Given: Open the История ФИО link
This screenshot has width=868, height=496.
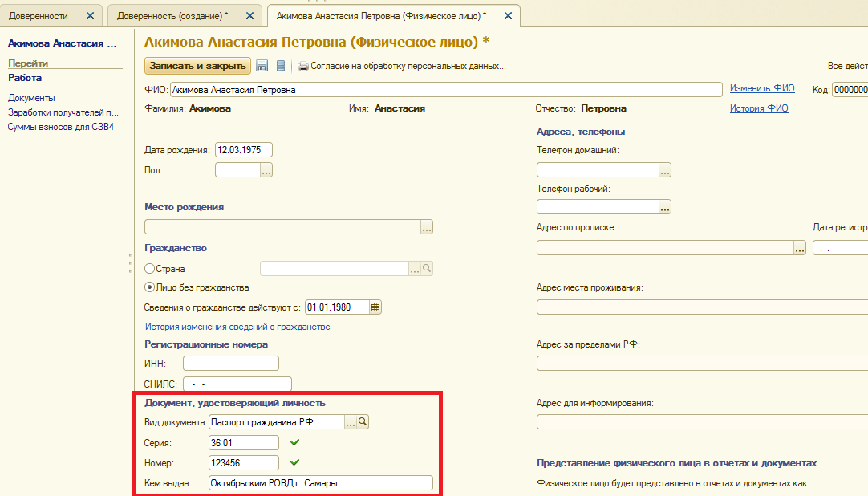Looking at the screenshot, I should point(759,108).
